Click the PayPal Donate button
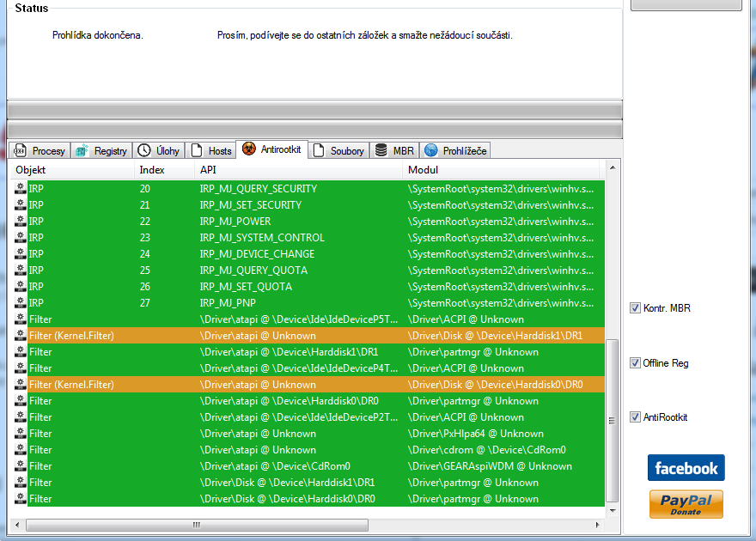Image resolution: width=756 pixels, height=541 pixels. click(x=686, y=504)
